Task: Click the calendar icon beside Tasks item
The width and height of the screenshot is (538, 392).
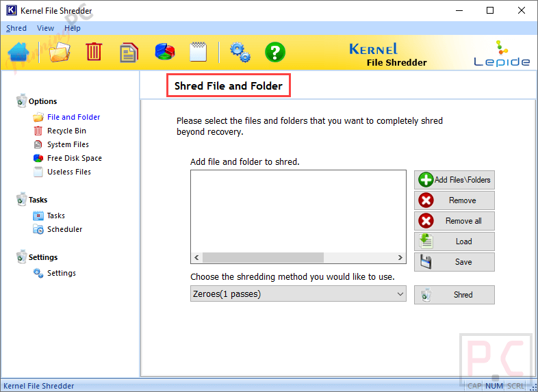Action: 38,215
